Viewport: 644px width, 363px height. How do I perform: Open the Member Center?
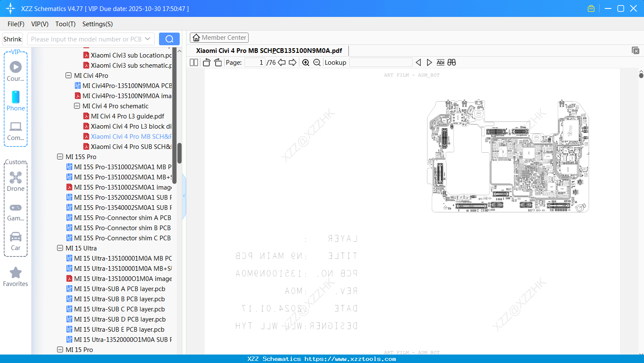(219, 37)
